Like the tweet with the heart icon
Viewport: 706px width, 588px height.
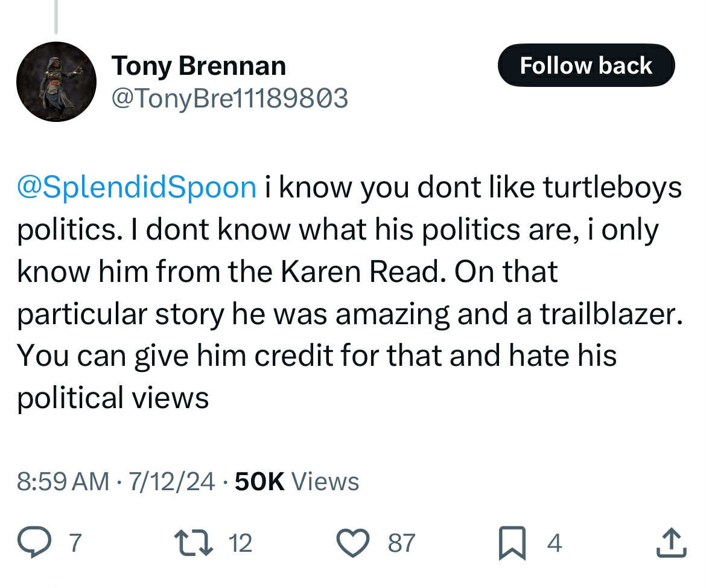click(x=354, y=543)
